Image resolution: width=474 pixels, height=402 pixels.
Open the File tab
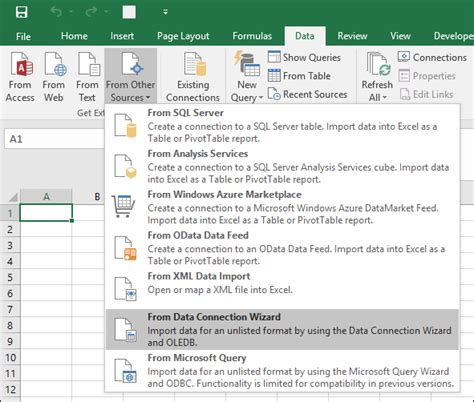(x=23, y=36)
